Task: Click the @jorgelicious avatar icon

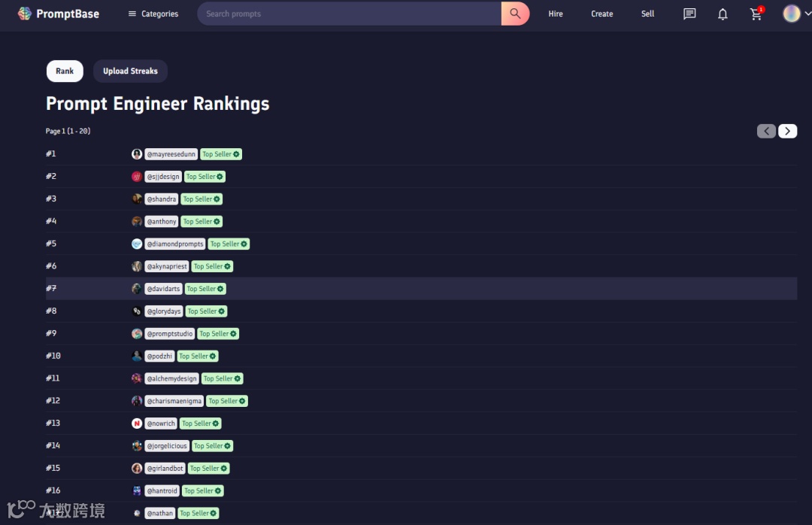Action: coord(137,446)
